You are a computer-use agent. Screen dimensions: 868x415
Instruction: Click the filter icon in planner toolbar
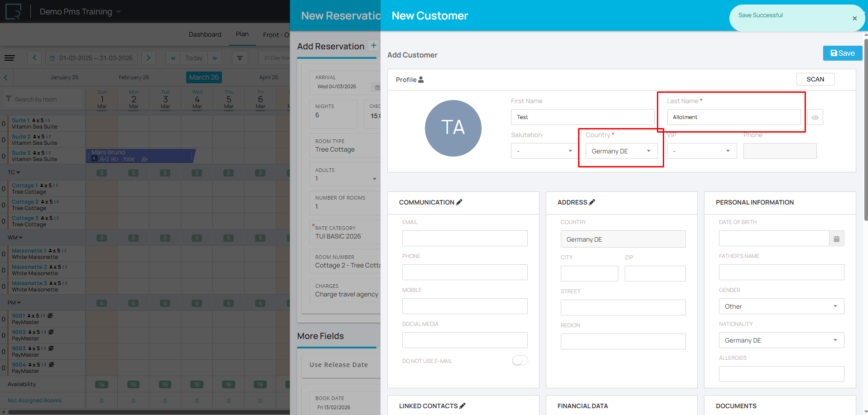[240, 58]
